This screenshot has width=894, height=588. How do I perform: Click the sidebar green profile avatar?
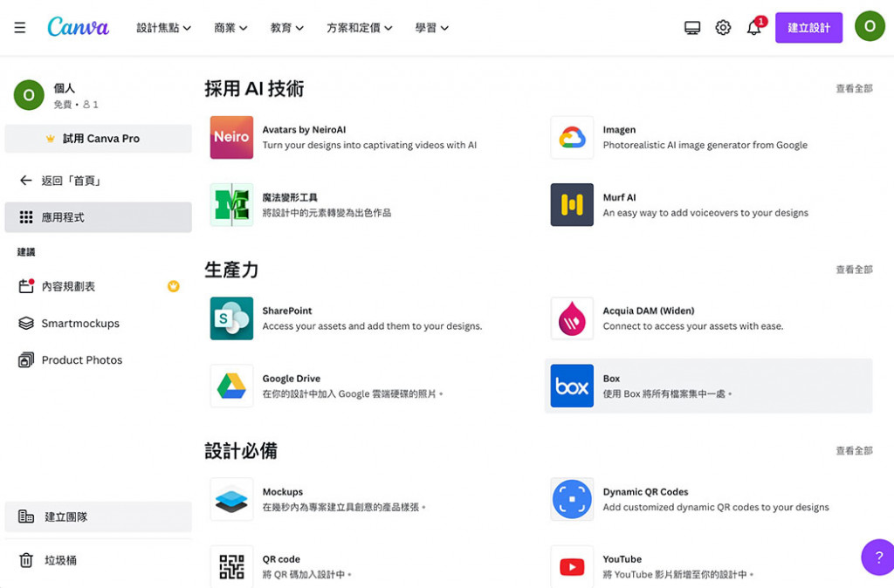[x=29, y=94]
